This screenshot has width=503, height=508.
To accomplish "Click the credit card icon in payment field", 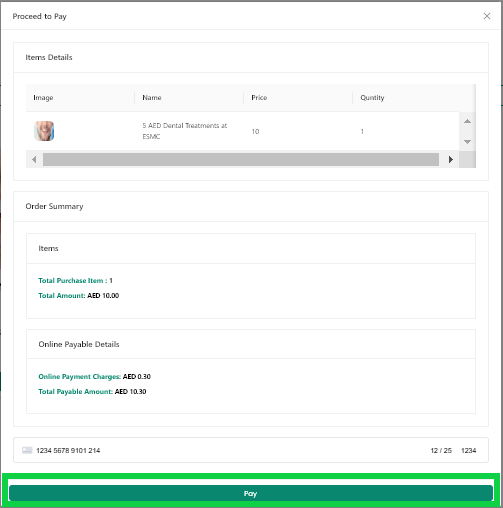I will (27, 450).
